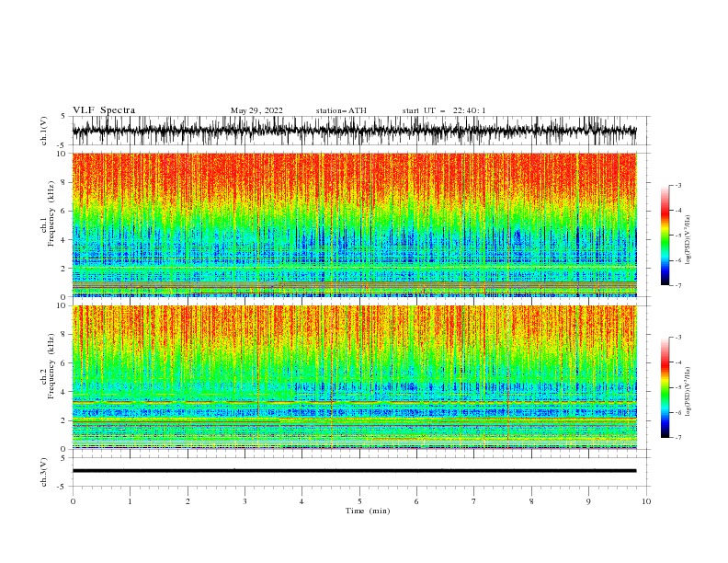Click the "4" frequency tick of ch.2 spectrogram
728x563 pixels.
point(65,392)
